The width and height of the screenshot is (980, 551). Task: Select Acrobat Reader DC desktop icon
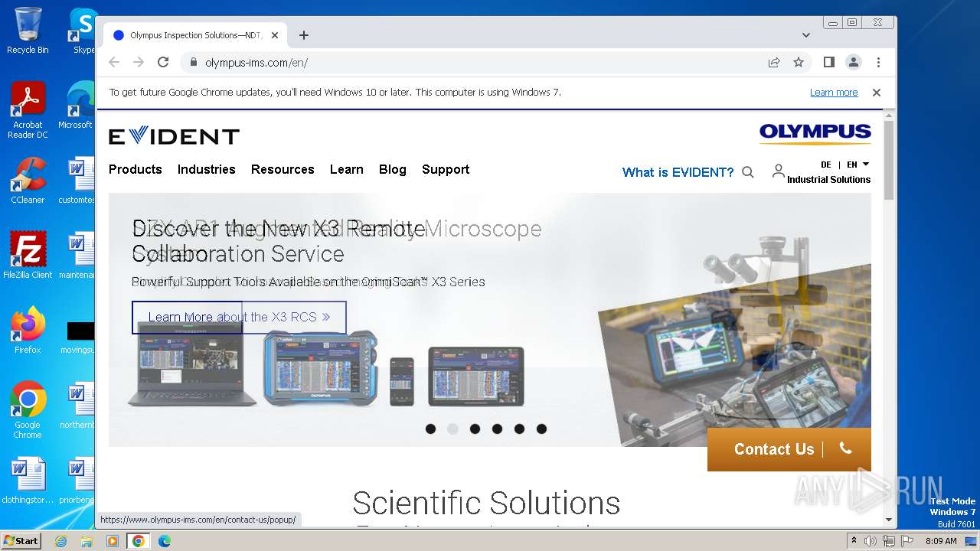[28, 110]
